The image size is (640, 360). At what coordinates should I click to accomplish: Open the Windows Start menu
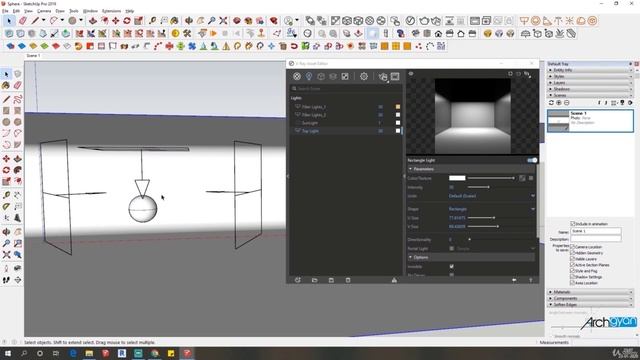pyautogui.click(x=7, y=353)
